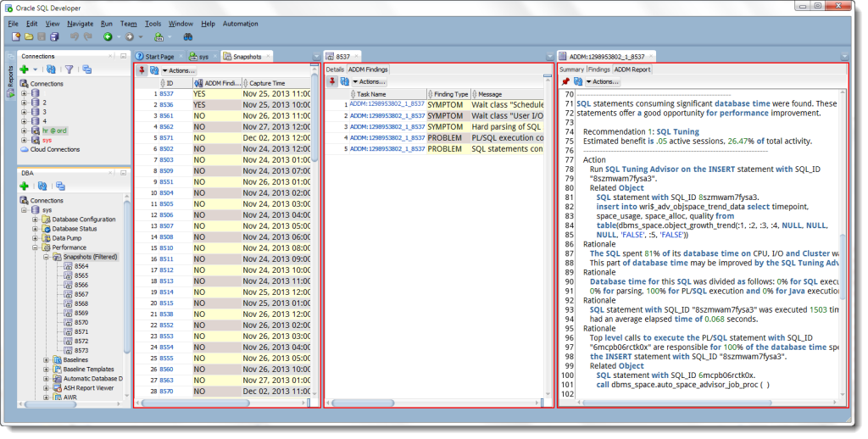Select the Summary tab in ADDM pane

coord(572,69)
